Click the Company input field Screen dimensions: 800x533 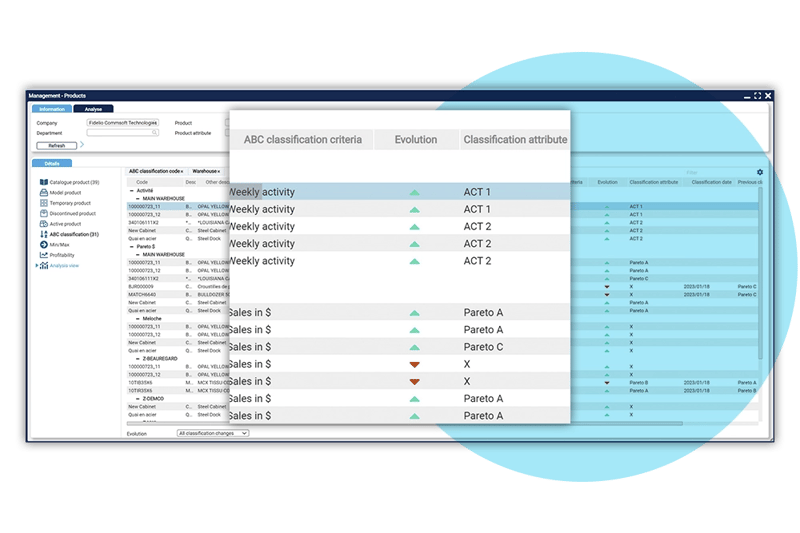(122, 123)
